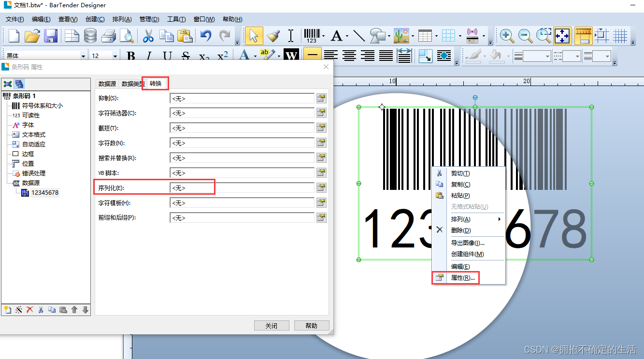The image size is (644, 359).
Task: Toggle Underline formatting
Action: 167,56
